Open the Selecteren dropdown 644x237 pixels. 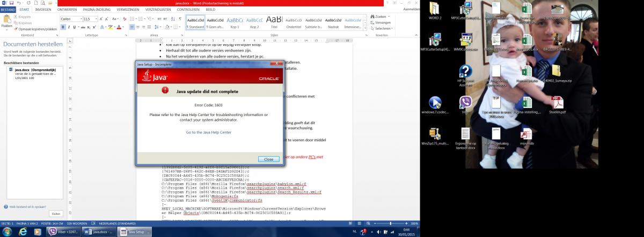[x=381, y=28]
